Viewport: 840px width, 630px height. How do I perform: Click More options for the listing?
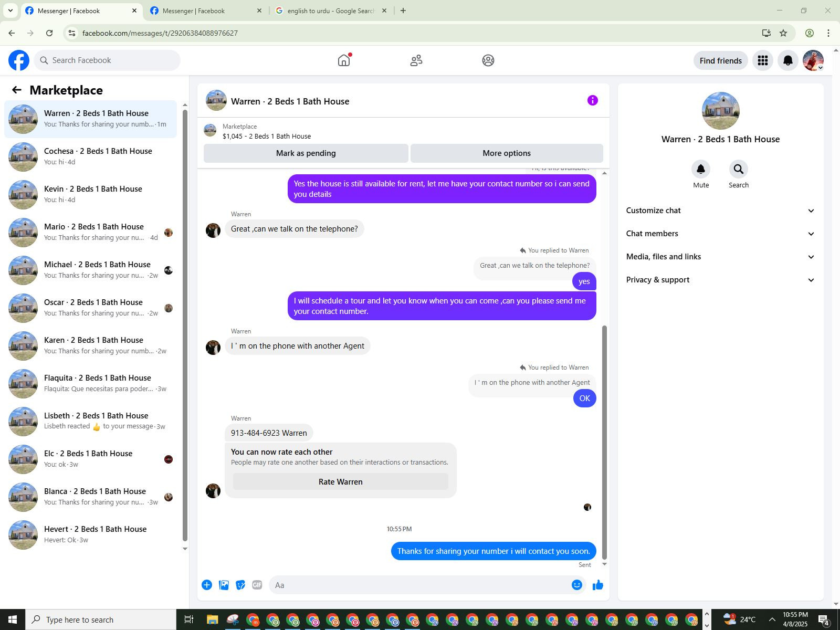(x=507, y=153)
